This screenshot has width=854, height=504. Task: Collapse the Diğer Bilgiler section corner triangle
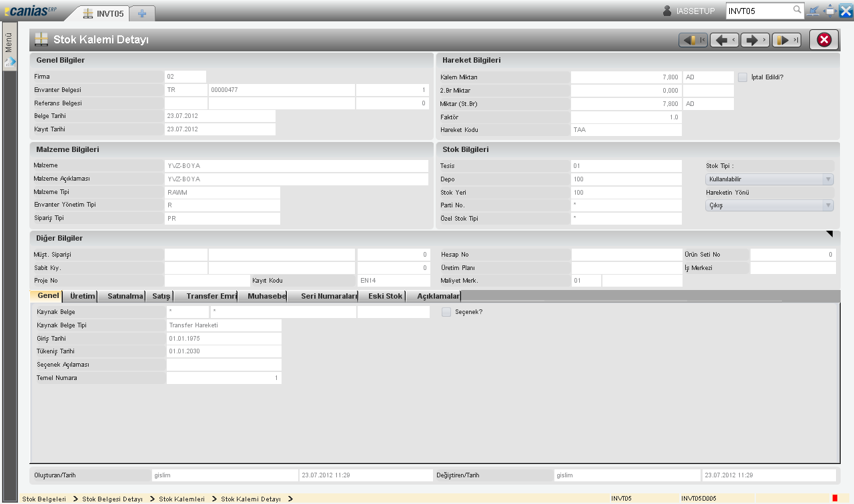click(x=829, y=235)
